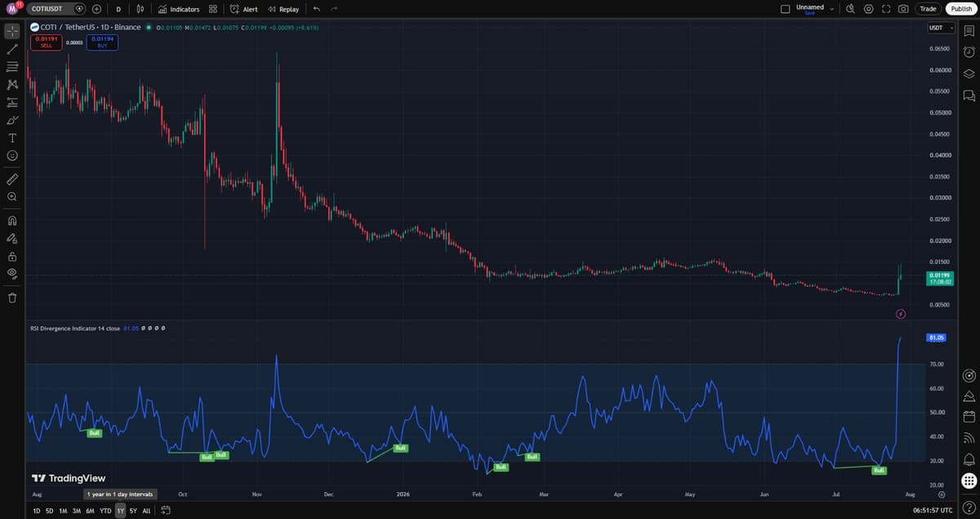The height and width of the screenshot is (519, 980).
Task: Open the watchlist panel icon
Action: click(969, 32)
